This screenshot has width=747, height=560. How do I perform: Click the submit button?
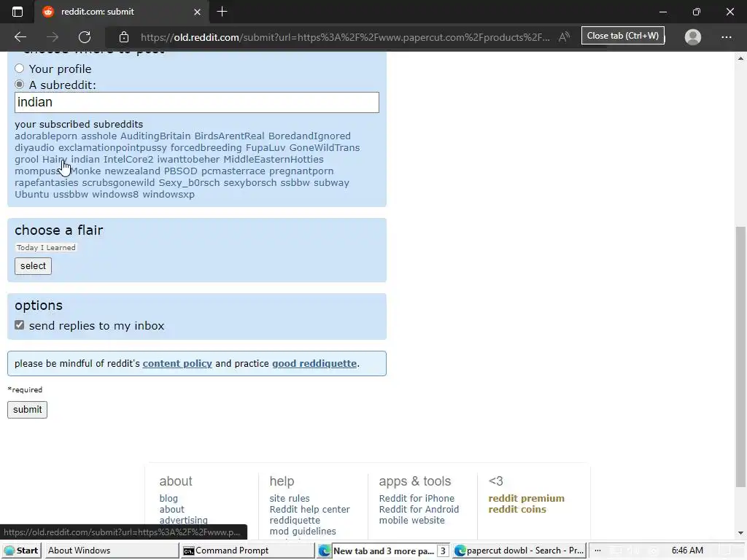pos(27,410)
